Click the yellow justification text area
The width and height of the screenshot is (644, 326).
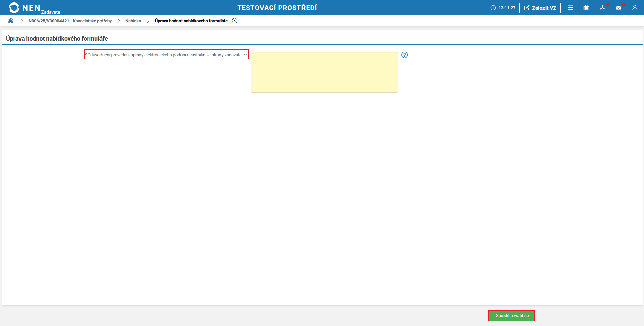[x=324, y=72]
